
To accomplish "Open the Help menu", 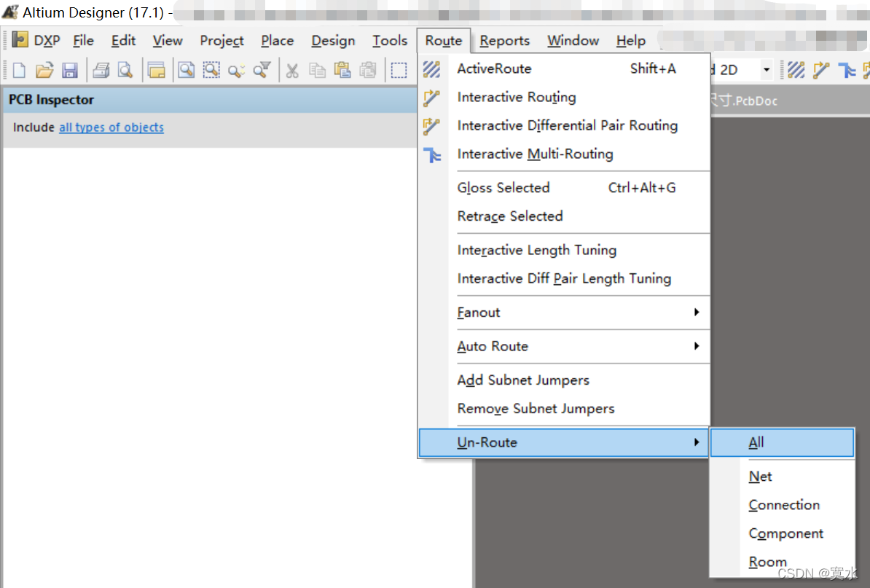I will [x=631, y=41].
